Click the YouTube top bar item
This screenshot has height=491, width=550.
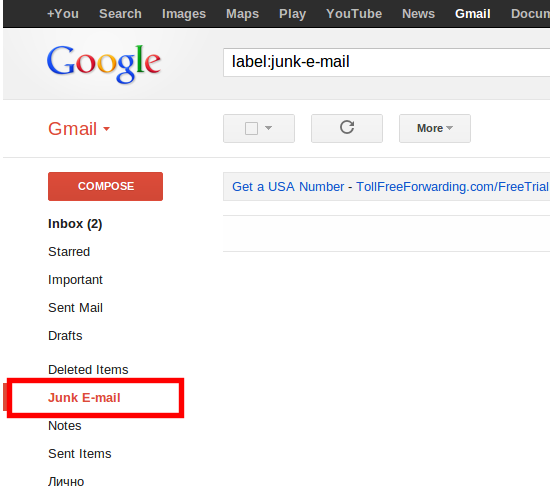pos(354,14)
